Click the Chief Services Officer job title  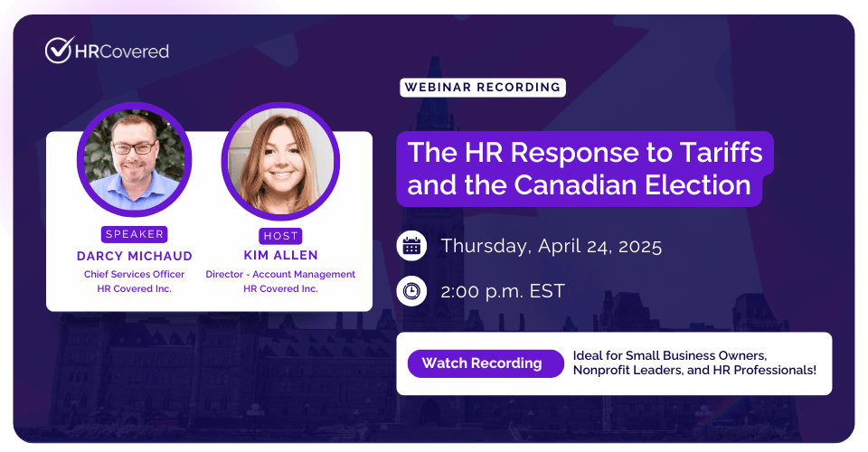pos(134,274)
